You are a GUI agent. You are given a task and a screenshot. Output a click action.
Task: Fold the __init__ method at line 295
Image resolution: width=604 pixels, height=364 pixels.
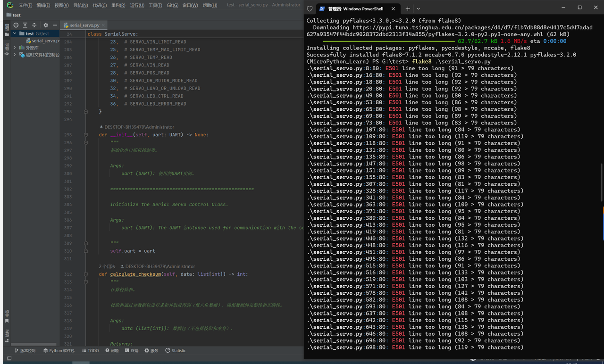[x=86, y=135]
